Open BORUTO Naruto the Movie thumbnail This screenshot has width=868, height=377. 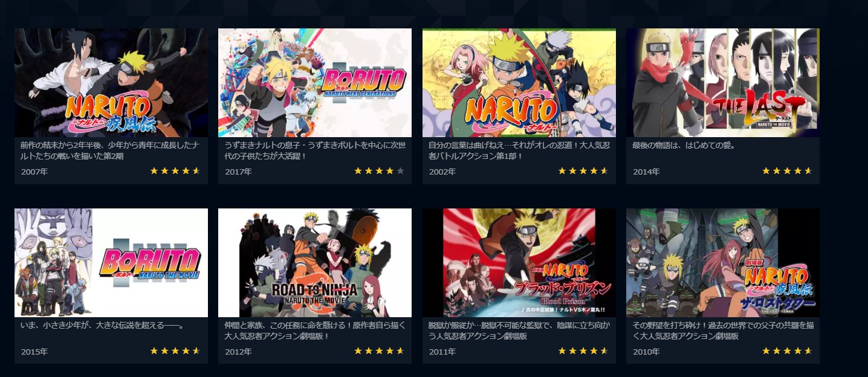(111, 263)
